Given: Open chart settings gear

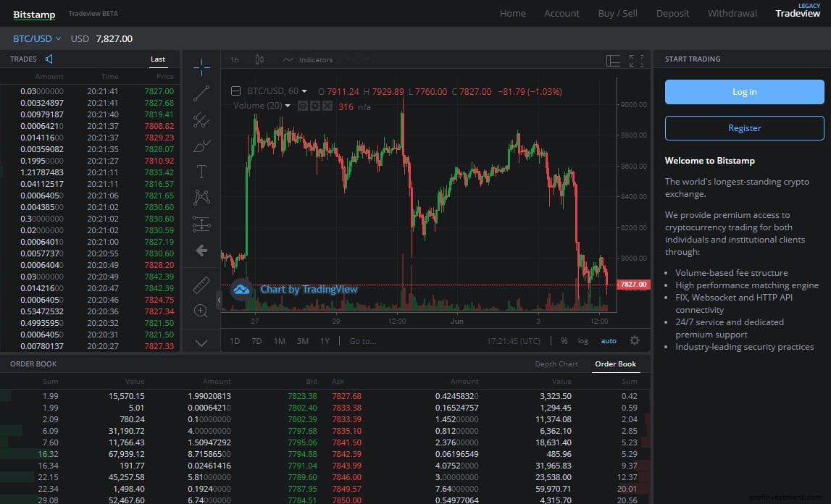Looking at the screenshot, I should [635, 340].
